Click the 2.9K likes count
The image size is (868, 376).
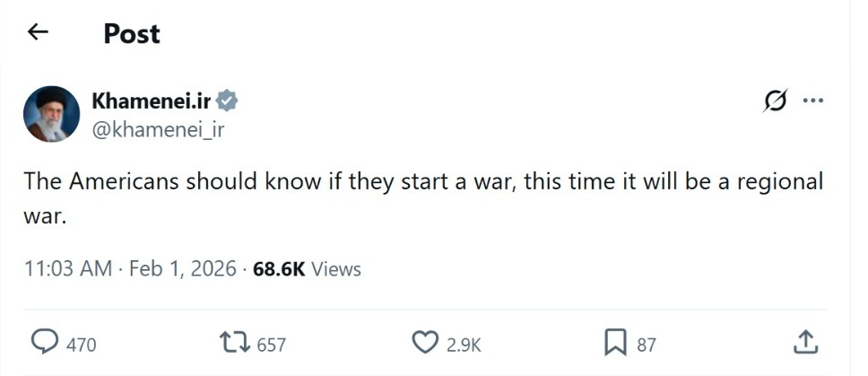pyautogui.click(x=464, y=345)
